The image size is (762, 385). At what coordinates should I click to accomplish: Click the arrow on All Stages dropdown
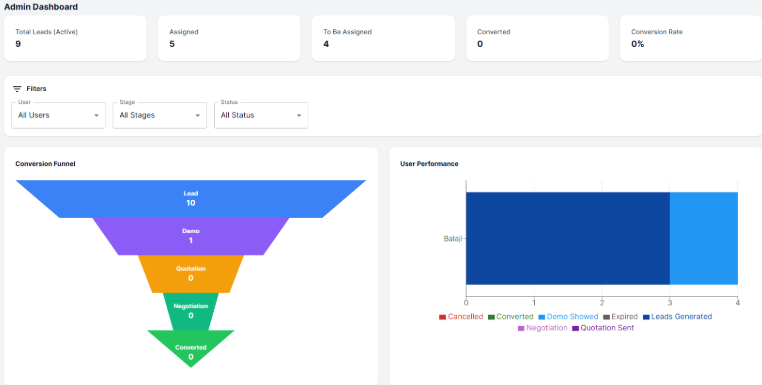[198, 116]
